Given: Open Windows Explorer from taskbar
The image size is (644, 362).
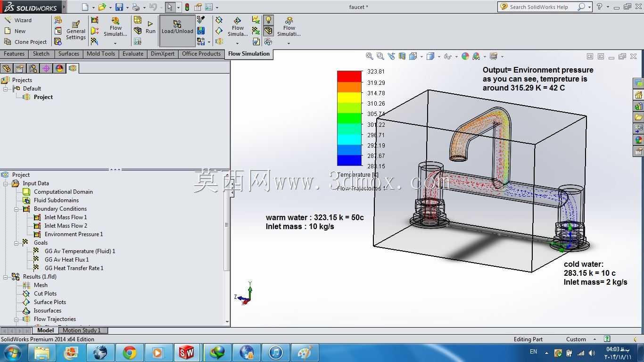Looking at the screenshot, I should 41,353.
